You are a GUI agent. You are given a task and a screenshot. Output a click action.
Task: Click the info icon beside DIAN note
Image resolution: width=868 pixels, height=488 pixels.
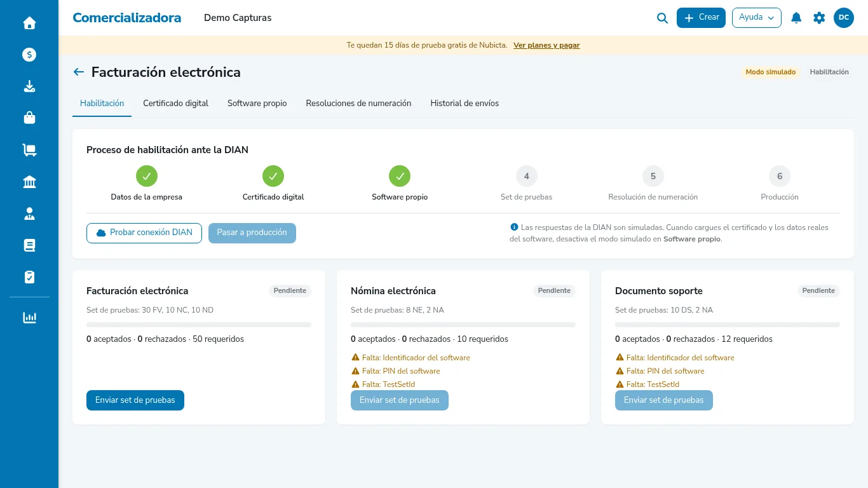tap(514, 227)
